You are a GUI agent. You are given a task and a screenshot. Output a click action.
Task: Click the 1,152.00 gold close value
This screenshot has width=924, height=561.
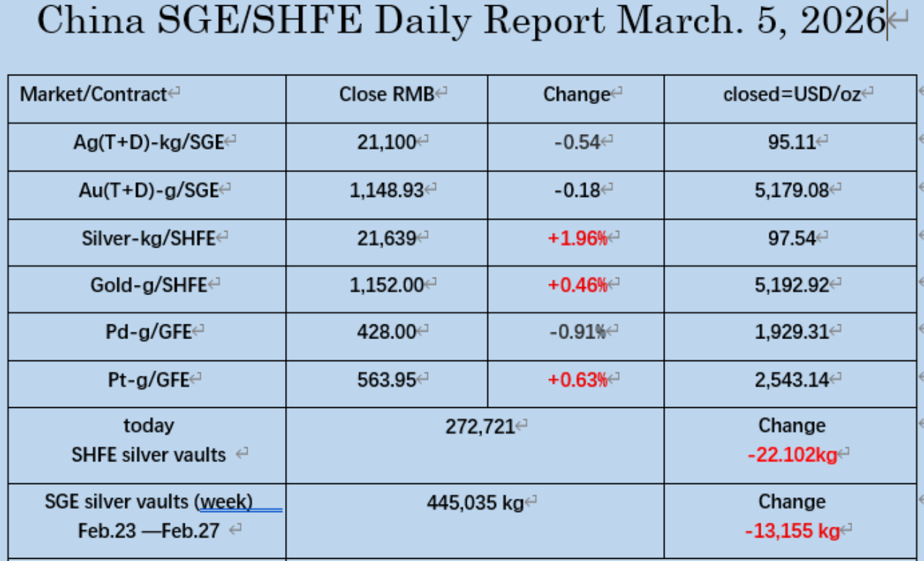387,285
